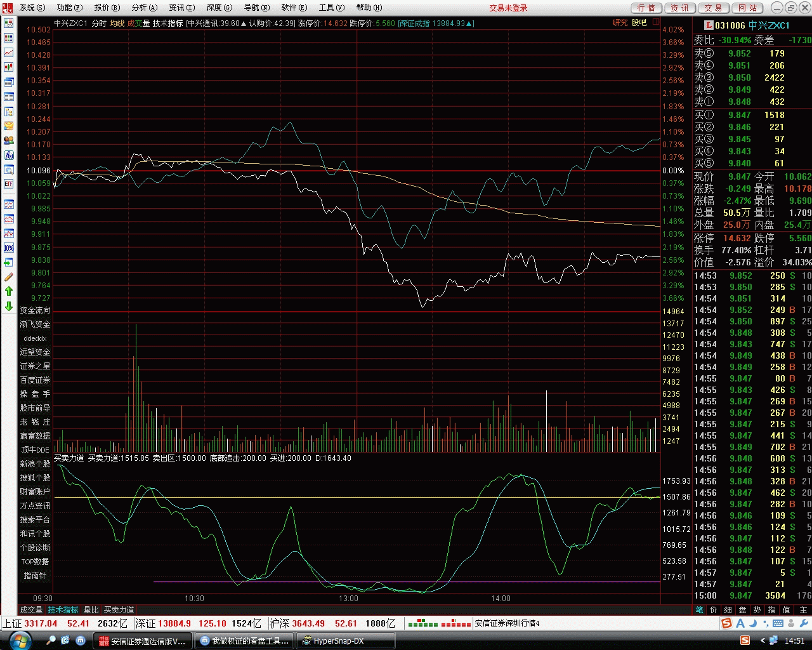Click 资金流向 in the left link list

[35, 310]
